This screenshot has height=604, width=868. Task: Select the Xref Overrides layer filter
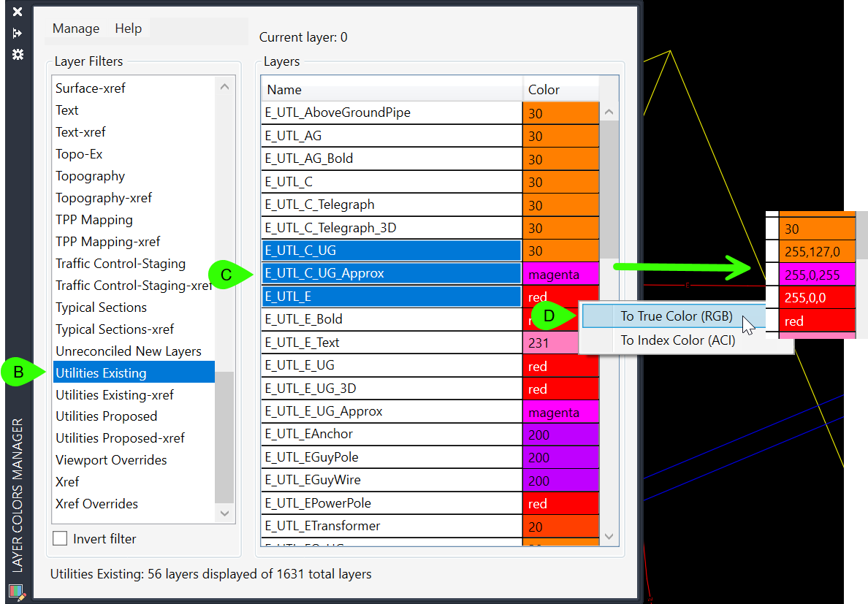96,504
